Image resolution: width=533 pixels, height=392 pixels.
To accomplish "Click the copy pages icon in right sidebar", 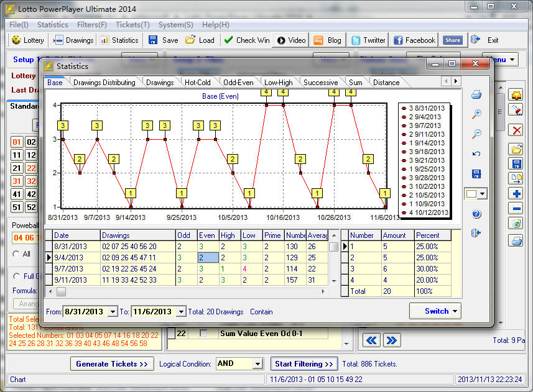I will 517,178.
